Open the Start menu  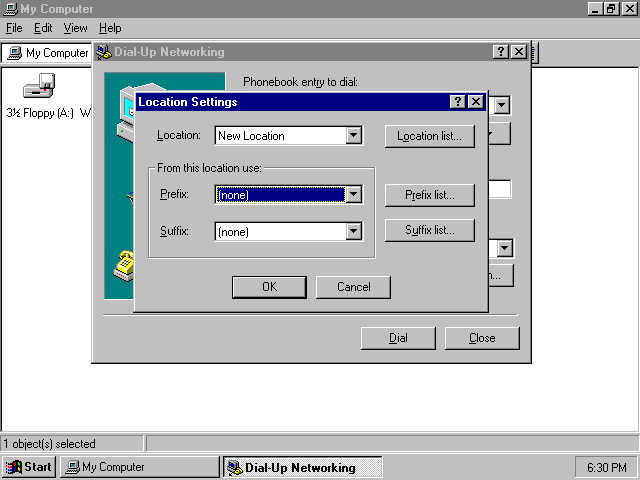pyautogui.click(x=29, y=467)
